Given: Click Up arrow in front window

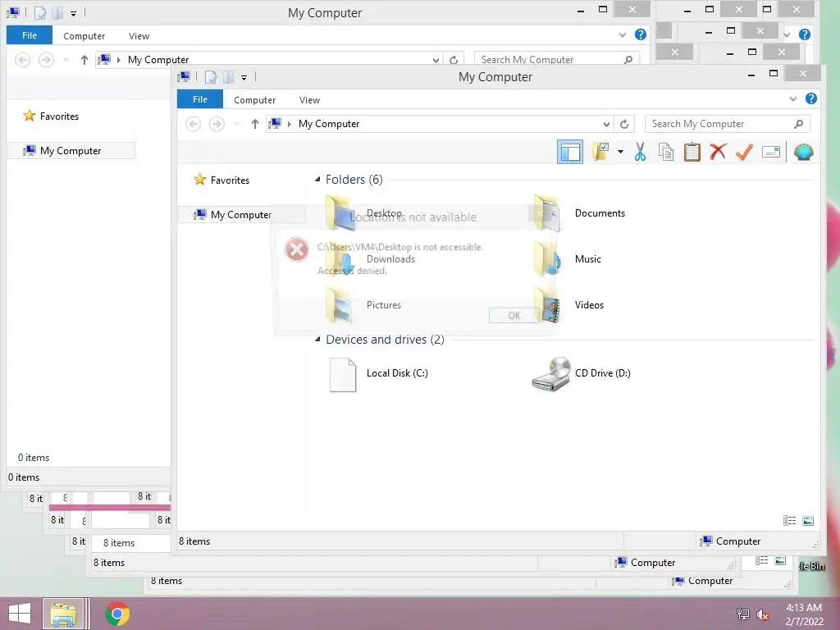Looking at the screenshot, I should tap(255, 124).
